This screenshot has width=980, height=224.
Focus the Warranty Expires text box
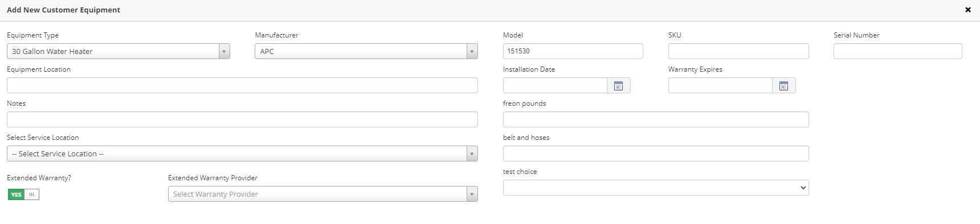click(720, 85)
